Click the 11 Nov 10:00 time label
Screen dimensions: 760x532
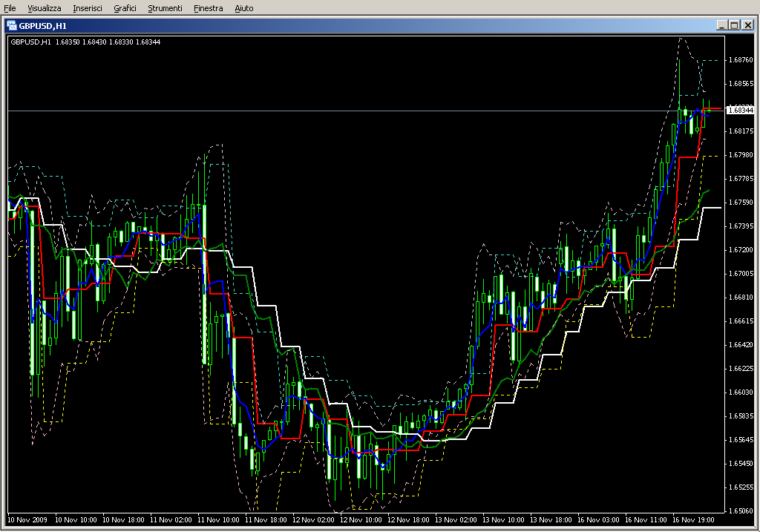(x=218, y=520)
